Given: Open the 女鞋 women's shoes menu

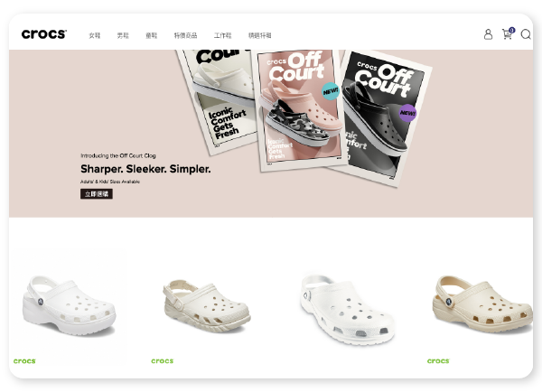Looking at the screenshot, I should [94, 35].
